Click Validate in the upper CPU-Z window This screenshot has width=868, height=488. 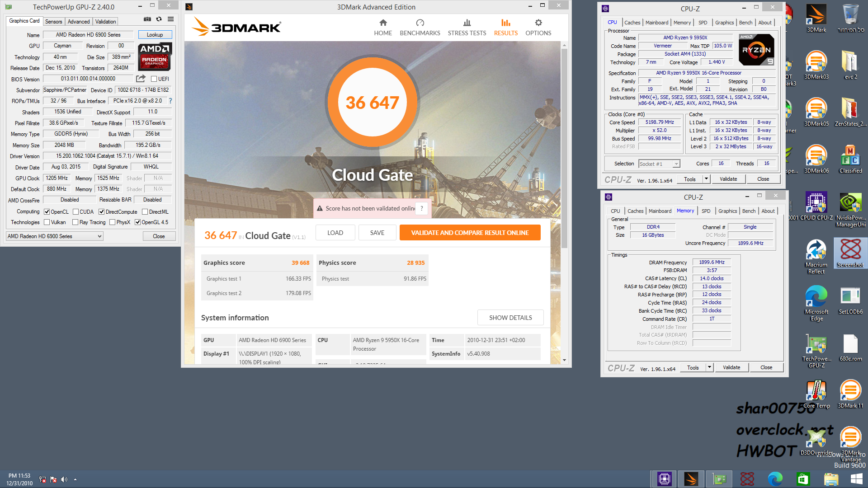pos(728,179)
